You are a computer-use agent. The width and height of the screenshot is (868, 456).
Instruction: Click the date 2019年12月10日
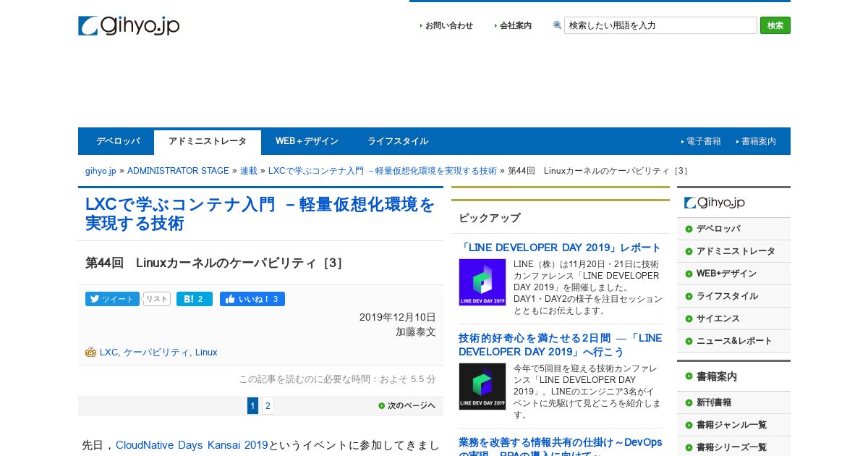398,317
